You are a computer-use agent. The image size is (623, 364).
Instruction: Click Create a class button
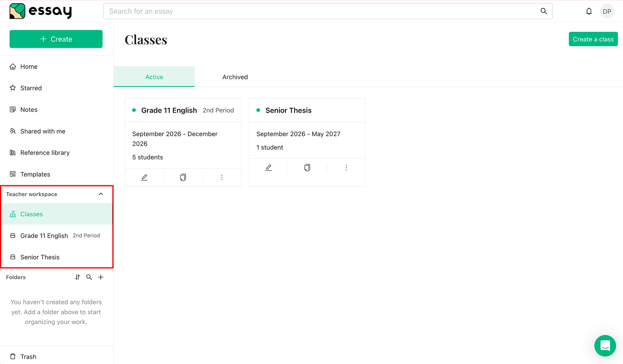[x=593, y=39]
